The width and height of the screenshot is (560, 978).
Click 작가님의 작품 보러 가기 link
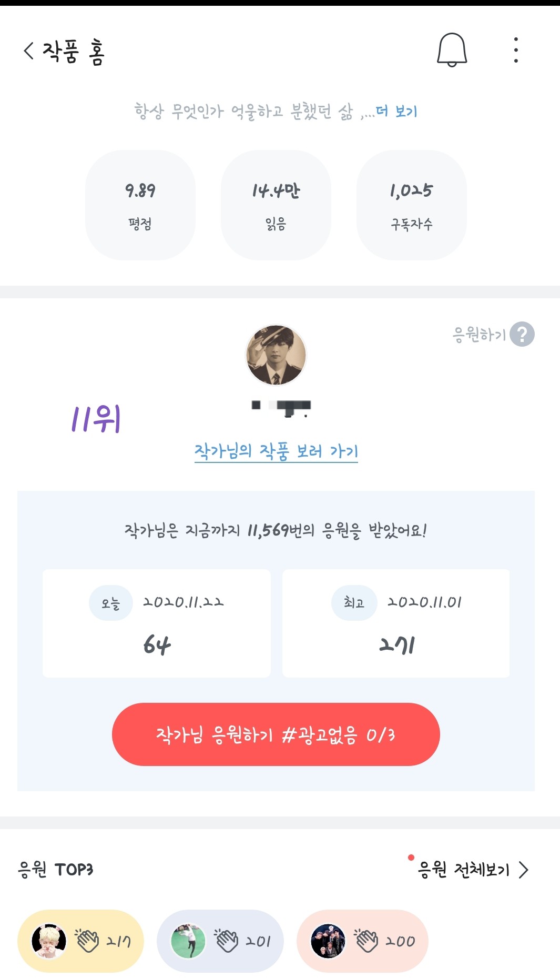pos(276,451)
